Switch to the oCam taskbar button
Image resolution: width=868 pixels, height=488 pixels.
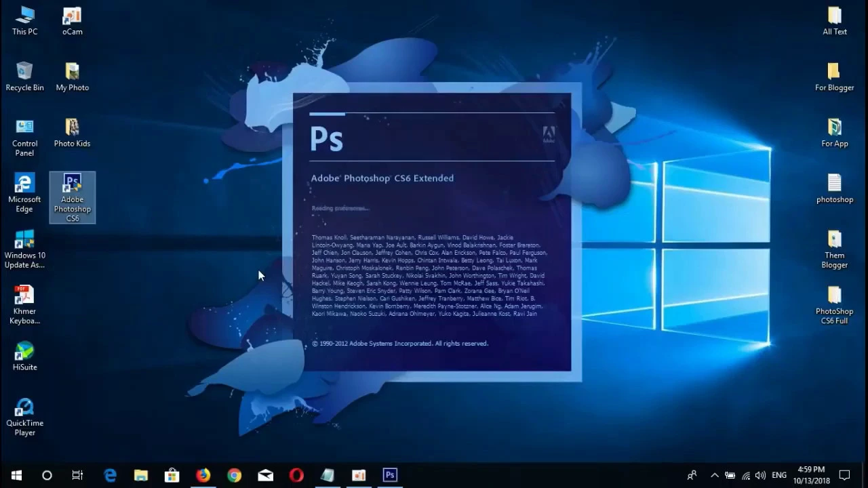pos(359,475)
